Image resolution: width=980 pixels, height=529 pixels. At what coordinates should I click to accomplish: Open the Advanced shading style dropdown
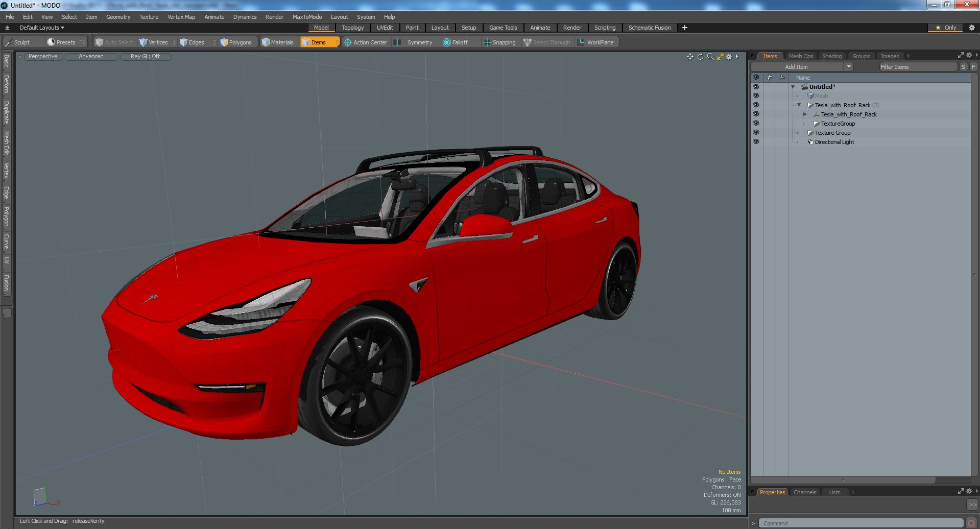click(x=91, y=57)
